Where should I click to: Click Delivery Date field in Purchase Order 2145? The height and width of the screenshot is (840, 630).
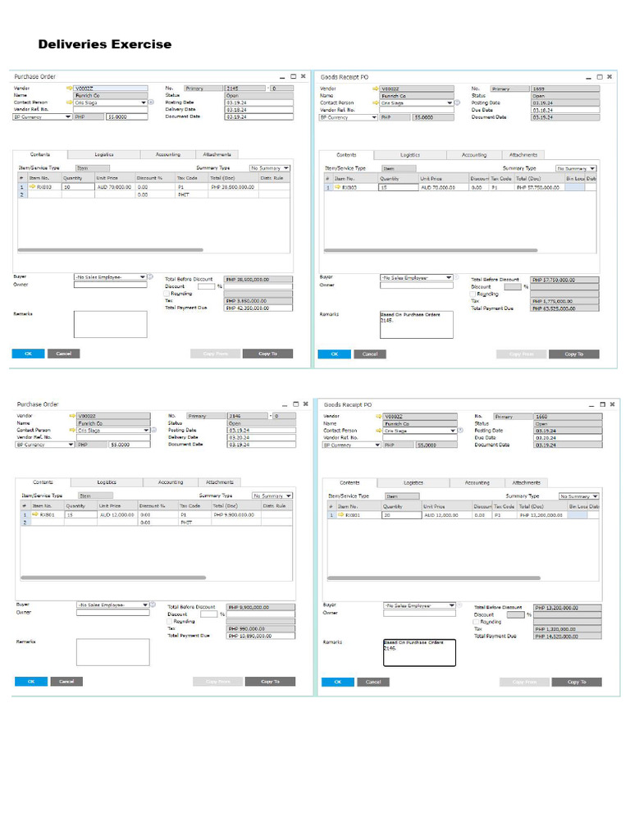pyautogui.click(x=259, y=109)
